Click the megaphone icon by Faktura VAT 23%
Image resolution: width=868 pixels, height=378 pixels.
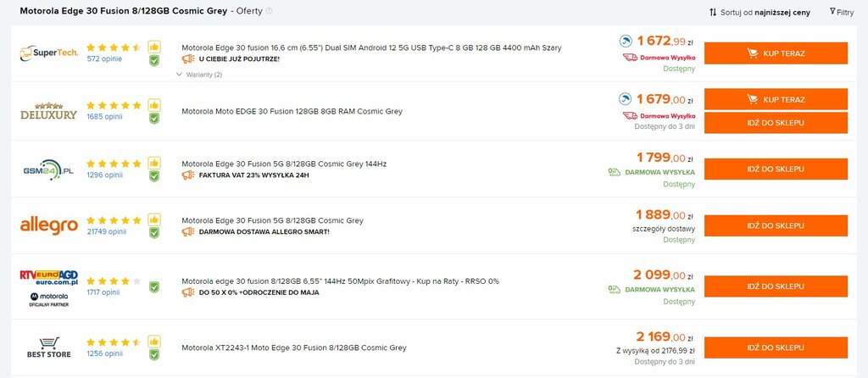188,175
